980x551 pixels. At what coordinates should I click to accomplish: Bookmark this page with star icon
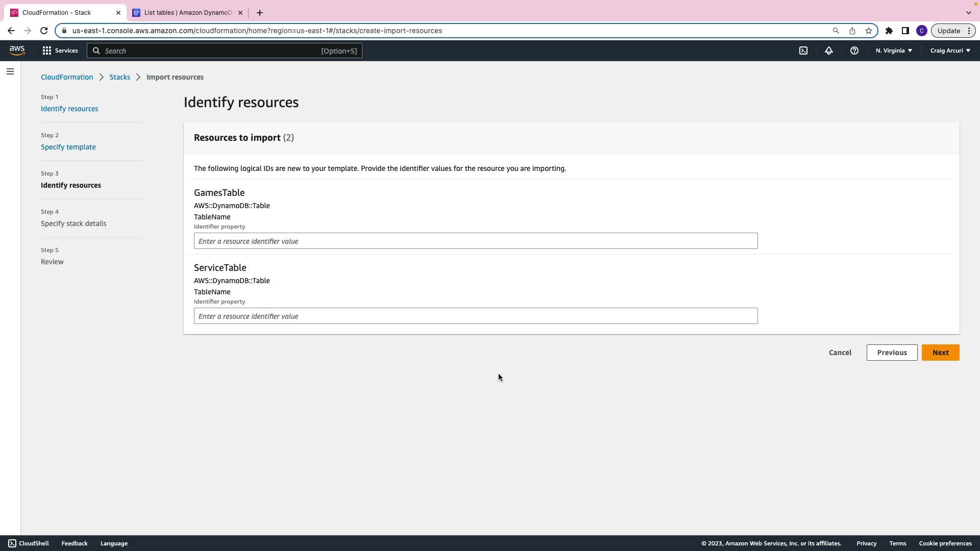coord(868,31)
